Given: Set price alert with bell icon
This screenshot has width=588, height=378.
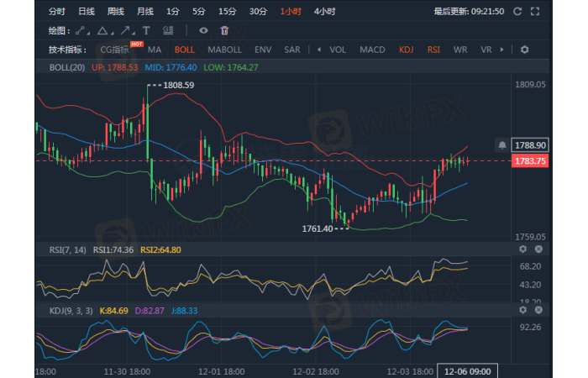Looking at the screenshot, I should click(501, 144).
